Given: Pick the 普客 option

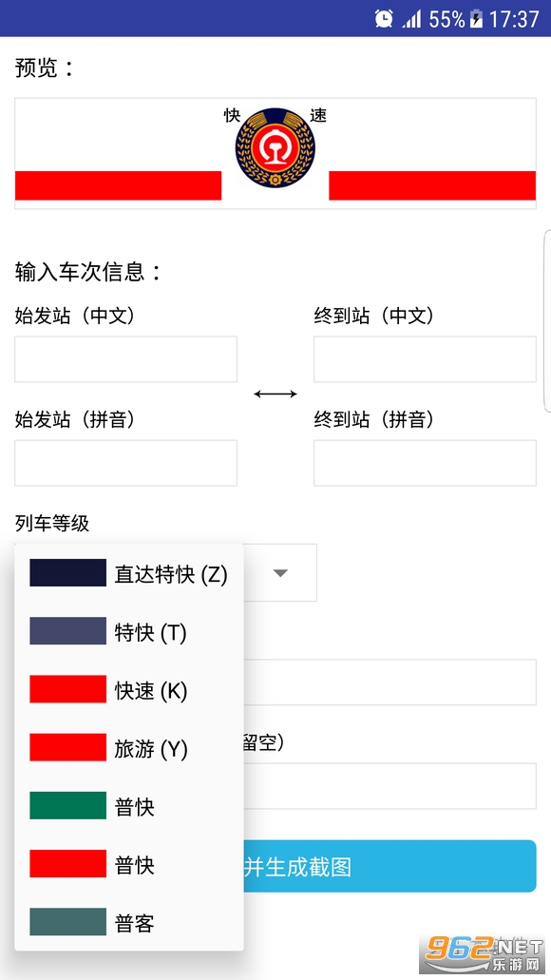Looking at the screenshot, I should tap(128, 922).
